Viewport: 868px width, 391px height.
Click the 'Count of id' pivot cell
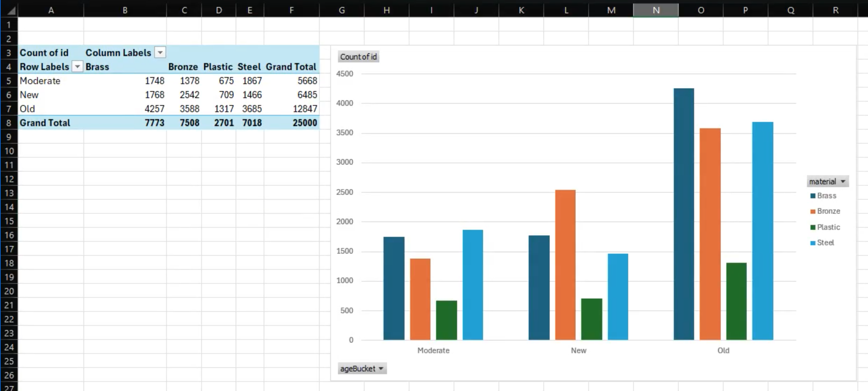click(x=51, y=53)
